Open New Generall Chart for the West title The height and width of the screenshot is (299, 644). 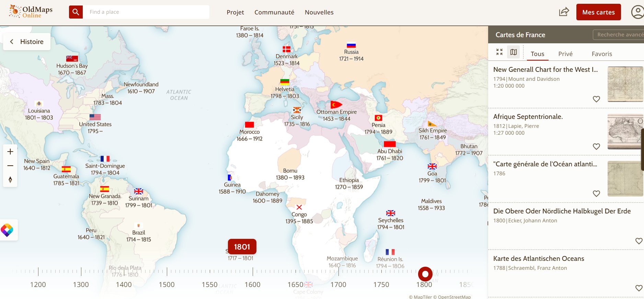point(545,69)
